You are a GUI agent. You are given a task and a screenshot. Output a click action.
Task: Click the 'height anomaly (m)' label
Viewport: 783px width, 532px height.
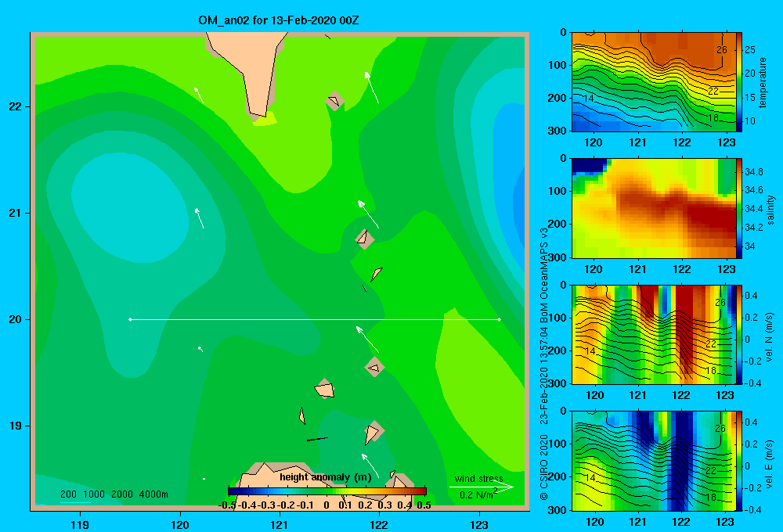coord(326,477)
